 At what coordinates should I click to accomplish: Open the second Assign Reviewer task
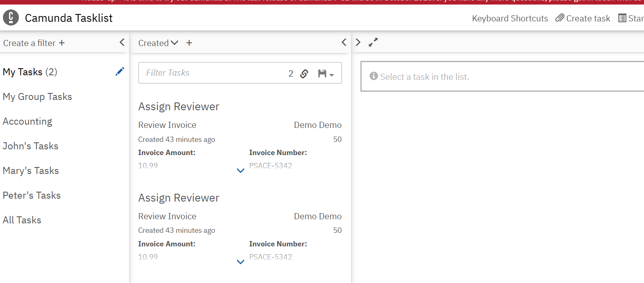coord(179,198)
